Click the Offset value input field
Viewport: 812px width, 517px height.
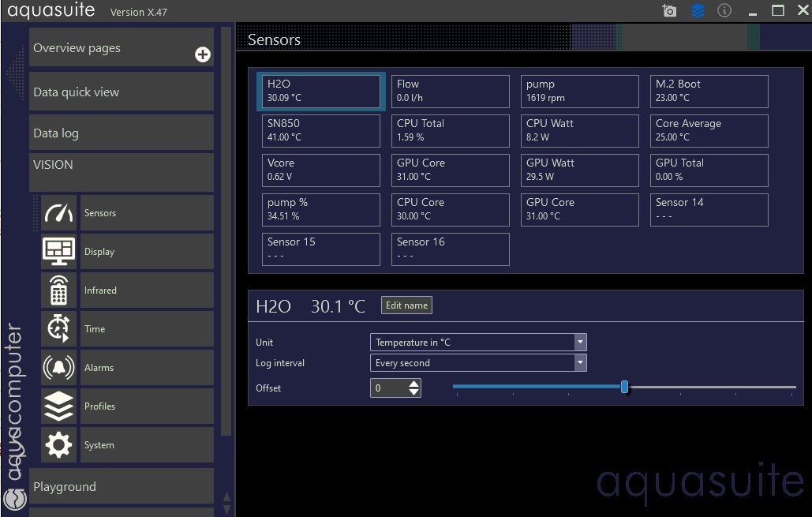390,388
